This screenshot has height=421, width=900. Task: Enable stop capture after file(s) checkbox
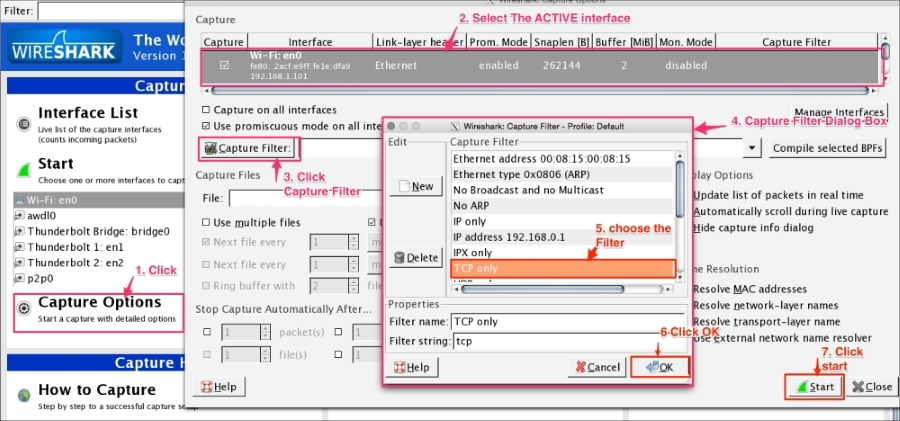point(207,354)
